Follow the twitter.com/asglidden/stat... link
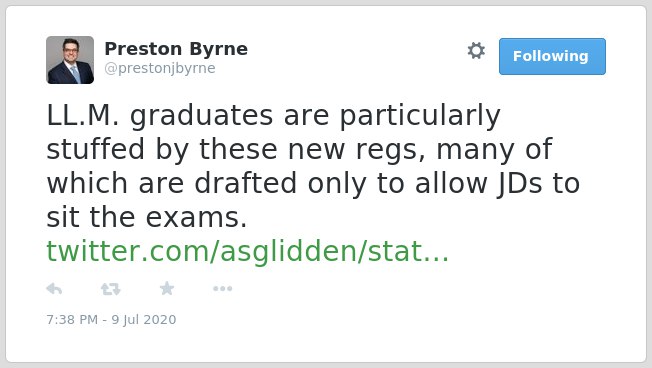 pyautogui.click(x=248, y=251)
